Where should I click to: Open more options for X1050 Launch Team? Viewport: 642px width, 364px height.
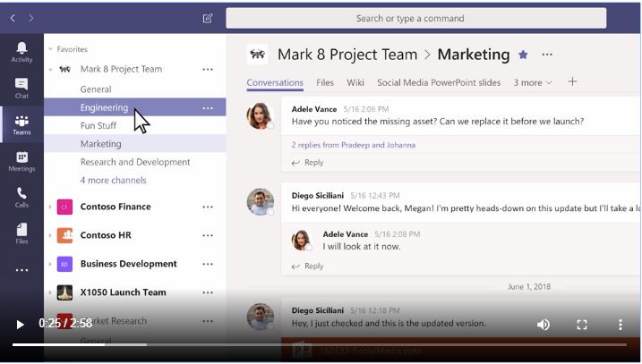pyautogui.click(x=208, y=292)
